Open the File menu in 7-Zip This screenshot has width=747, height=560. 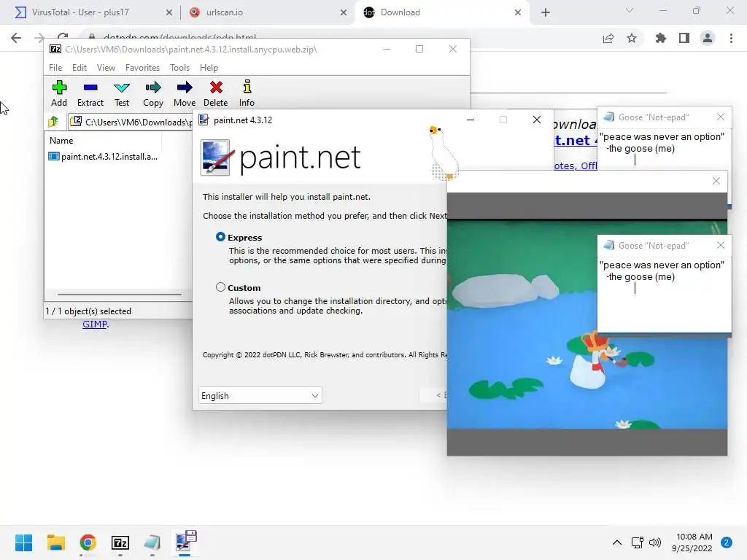pos(55,68)
